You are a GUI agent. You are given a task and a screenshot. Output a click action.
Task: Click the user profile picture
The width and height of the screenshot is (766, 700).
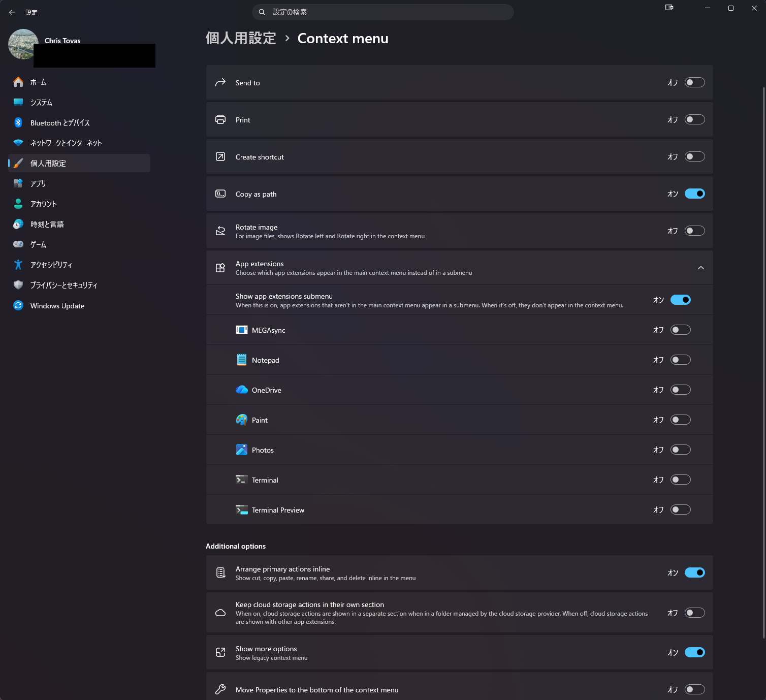(23, 44)
